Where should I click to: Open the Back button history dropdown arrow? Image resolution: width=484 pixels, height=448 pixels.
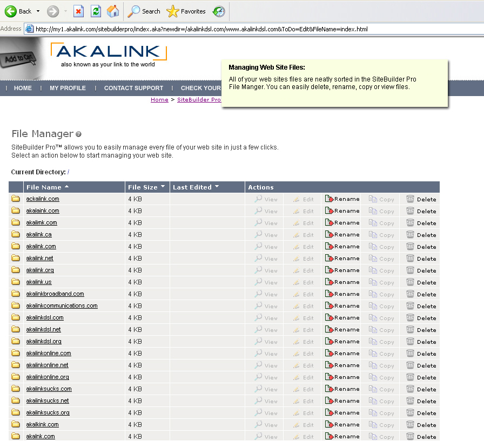(x=37, y=11)
